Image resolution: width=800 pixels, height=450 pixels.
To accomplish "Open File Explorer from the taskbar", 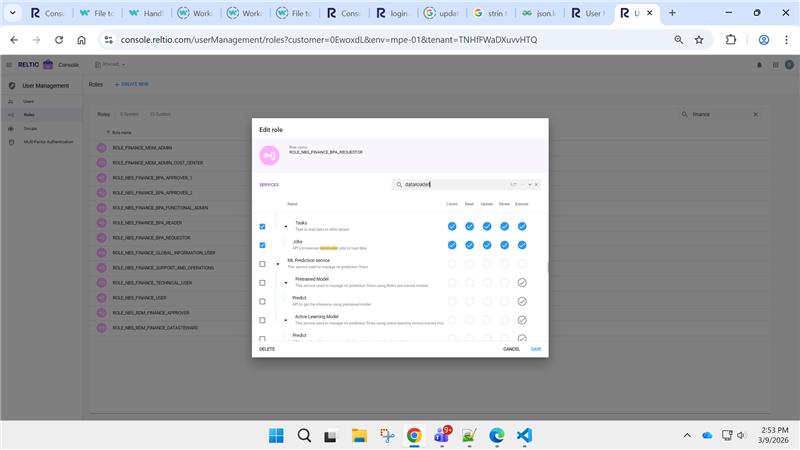I will [359, 435].
